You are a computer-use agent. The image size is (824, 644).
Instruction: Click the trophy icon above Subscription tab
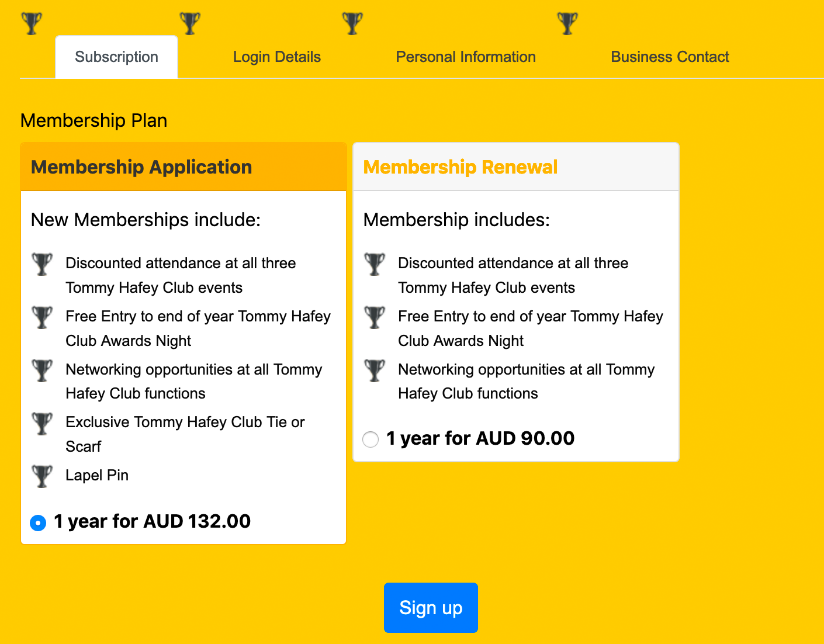pos(32,23)
